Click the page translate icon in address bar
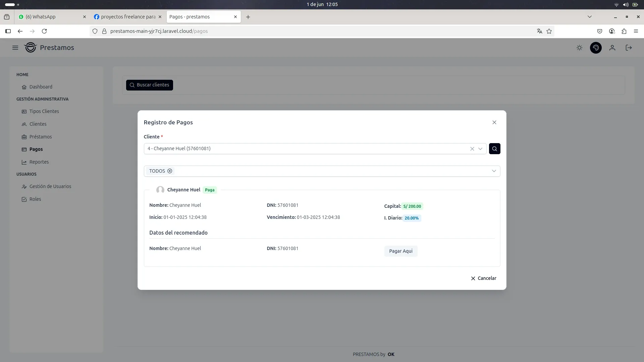644x362 pixels. [539, 31]
